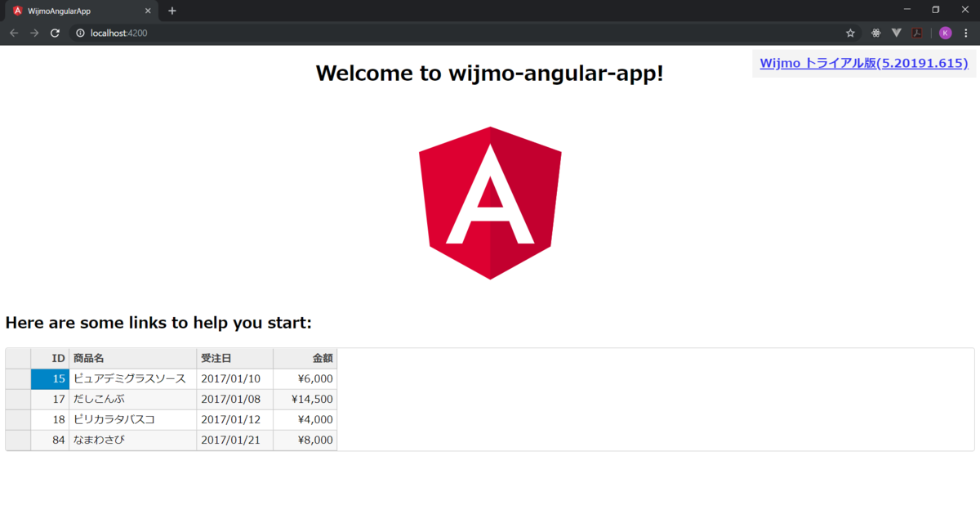
Task: Open the React DevTools extension icon
Action: [875, 33]
